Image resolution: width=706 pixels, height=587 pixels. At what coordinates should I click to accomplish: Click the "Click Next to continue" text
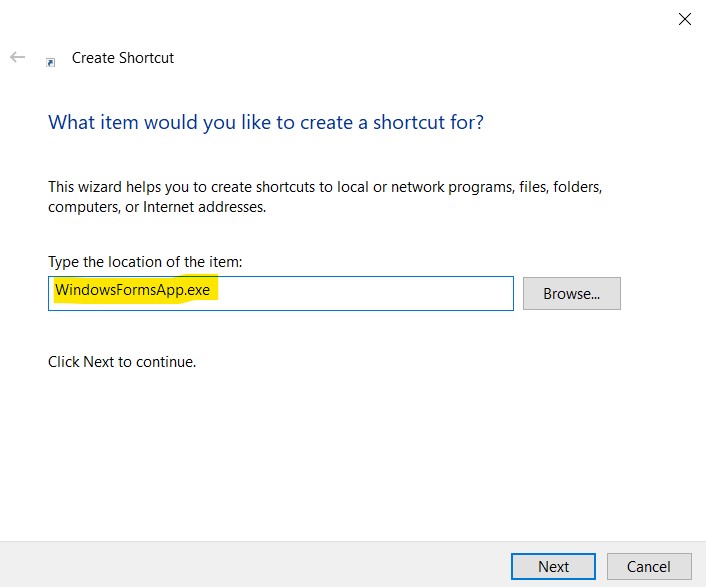[x=122, y=362]
